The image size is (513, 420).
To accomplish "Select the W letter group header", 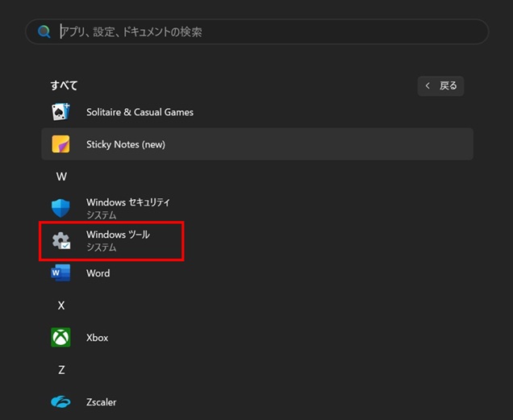I will (61, 177).
